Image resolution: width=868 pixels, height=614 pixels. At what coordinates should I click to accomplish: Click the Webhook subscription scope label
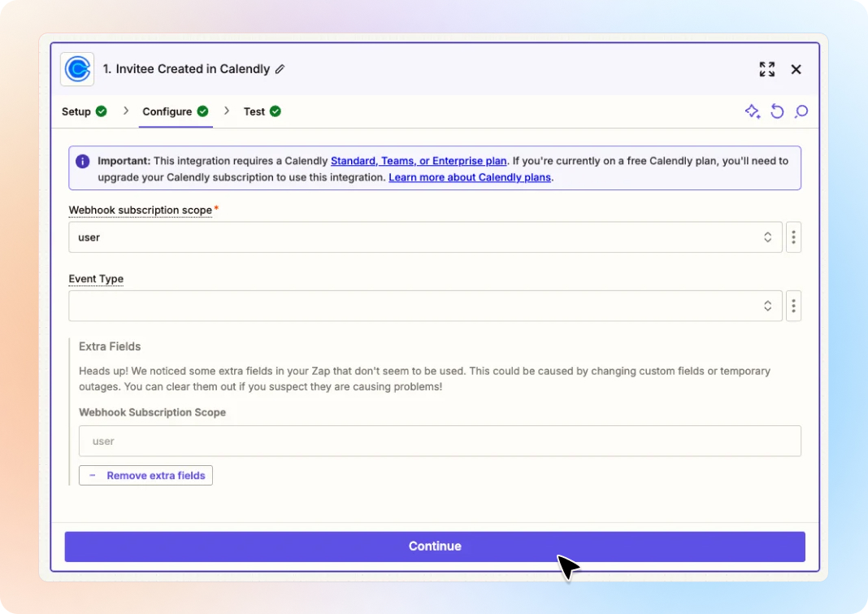[140, 210]
